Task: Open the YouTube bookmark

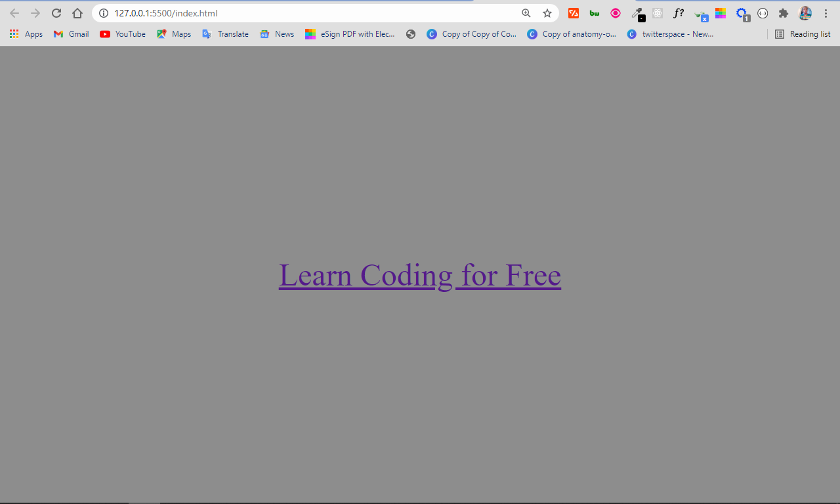Action: 123,34
